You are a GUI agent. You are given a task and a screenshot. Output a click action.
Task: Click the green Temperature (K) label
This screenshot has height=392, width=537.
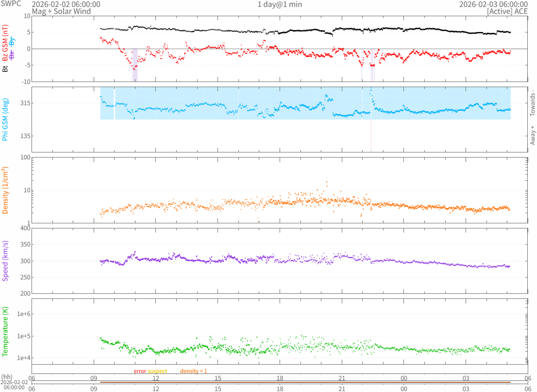pos(5,332)
